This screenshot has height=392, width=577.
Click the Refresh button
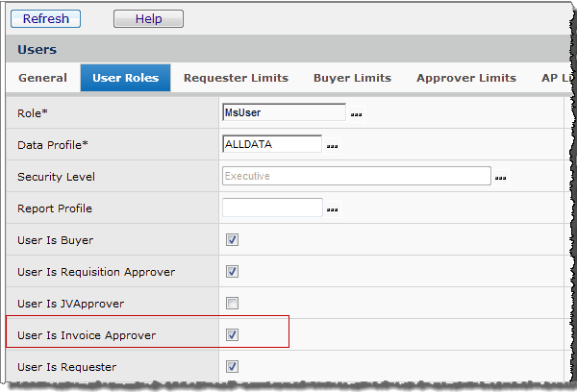click(x=45, y=18)
